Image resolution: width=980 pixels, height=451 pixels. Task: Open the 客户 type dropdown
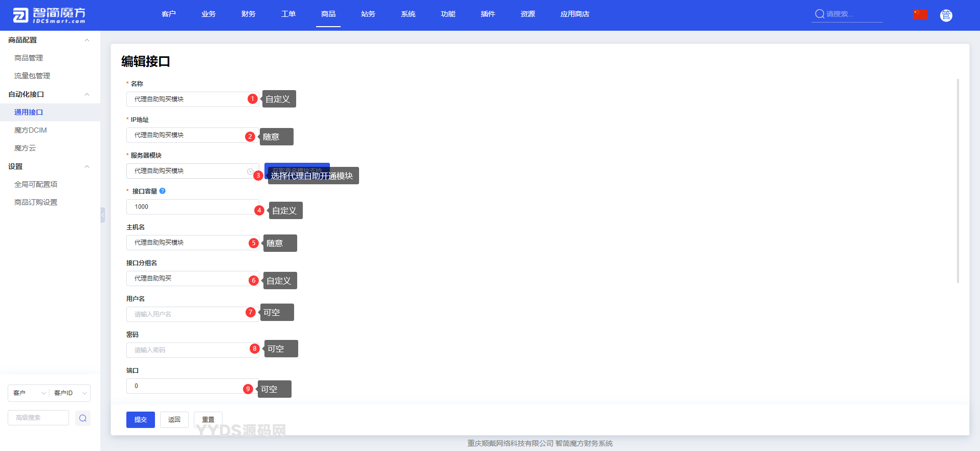(29, 393)
